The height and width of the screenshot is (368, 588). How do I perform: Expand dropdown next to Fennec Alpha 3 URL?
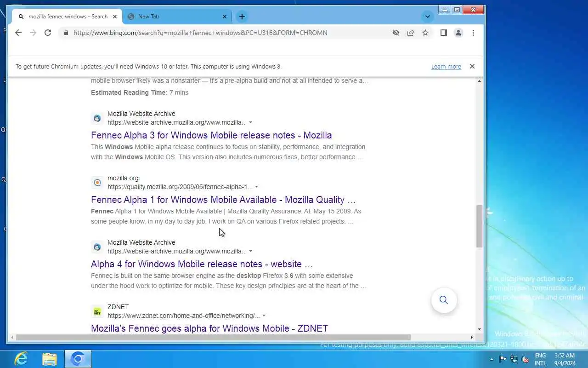coord(250,123)
